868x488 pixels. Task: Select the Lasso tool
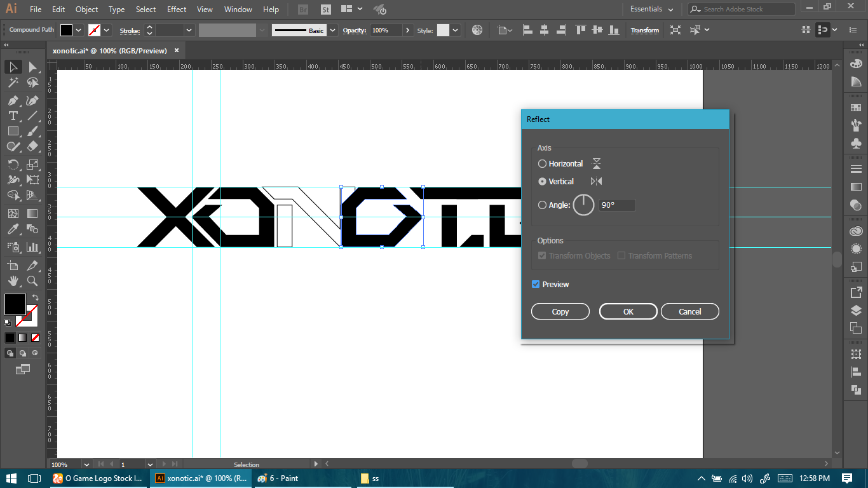click(x=33, y=83)
